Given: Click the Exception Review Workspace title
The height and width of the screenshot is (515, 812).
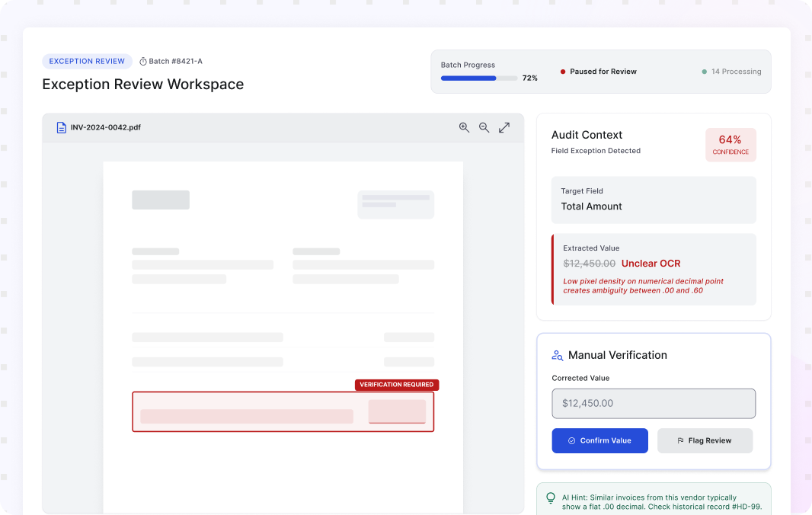Looking at the screenshot, I should [143, 85].
